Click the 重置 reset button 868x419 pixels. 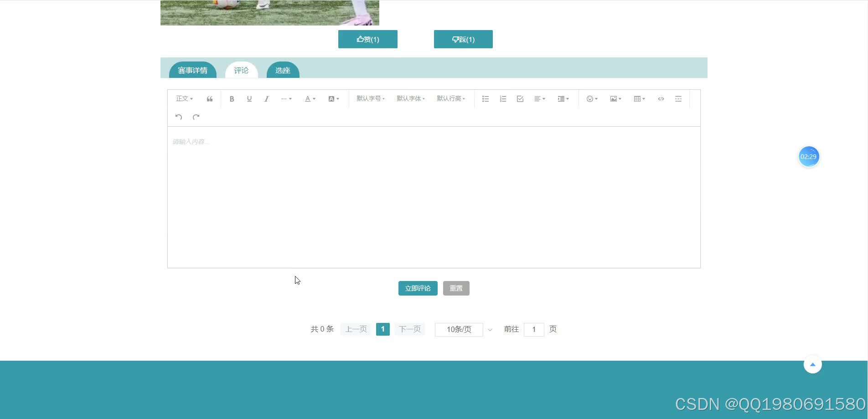pos(456,288)
